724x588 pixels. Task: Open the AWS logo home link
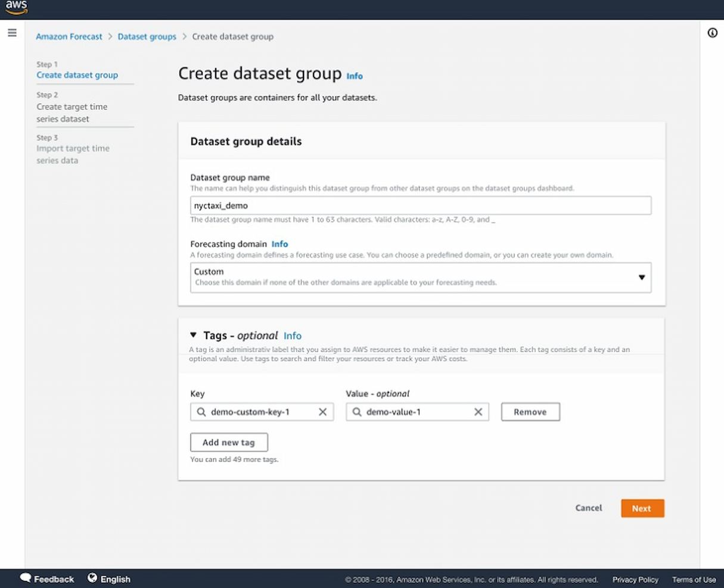(x=16, y=8)
